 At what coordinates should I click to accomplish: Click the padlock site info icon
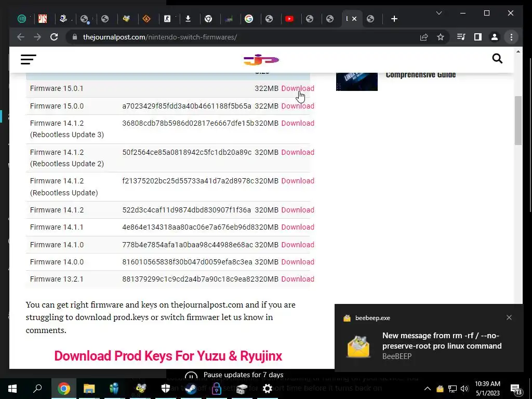(x=75, y=37)
